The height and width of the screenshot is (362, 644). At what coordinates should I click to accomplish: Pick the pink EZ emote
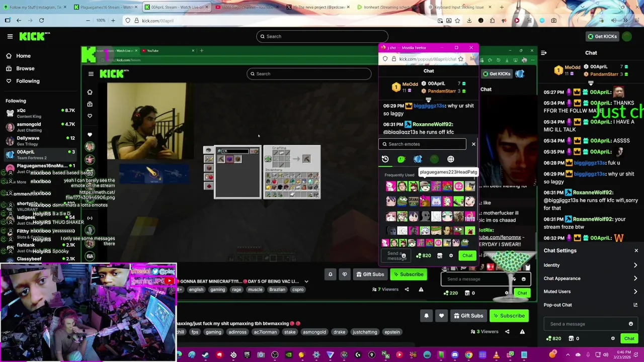(458, 187)
